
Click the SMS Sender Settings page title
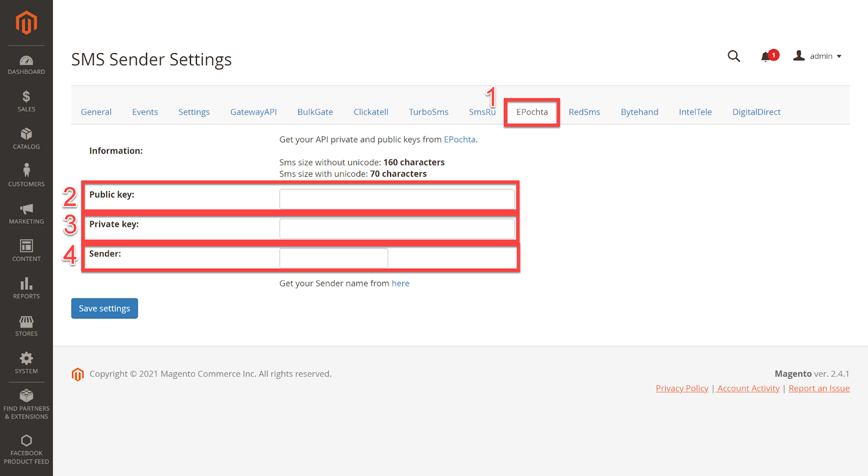coord(151,59)
